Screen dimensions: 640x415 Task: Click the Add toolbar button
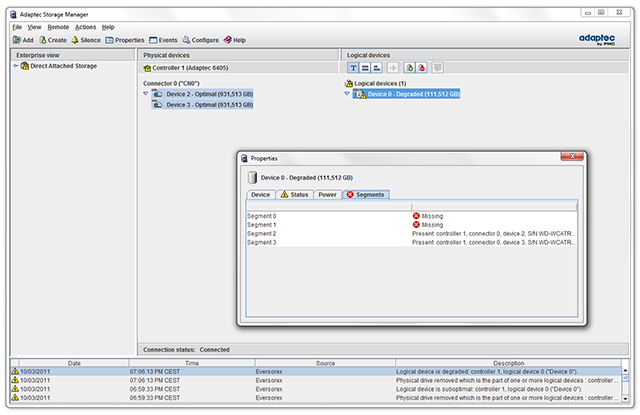(23, 40)
